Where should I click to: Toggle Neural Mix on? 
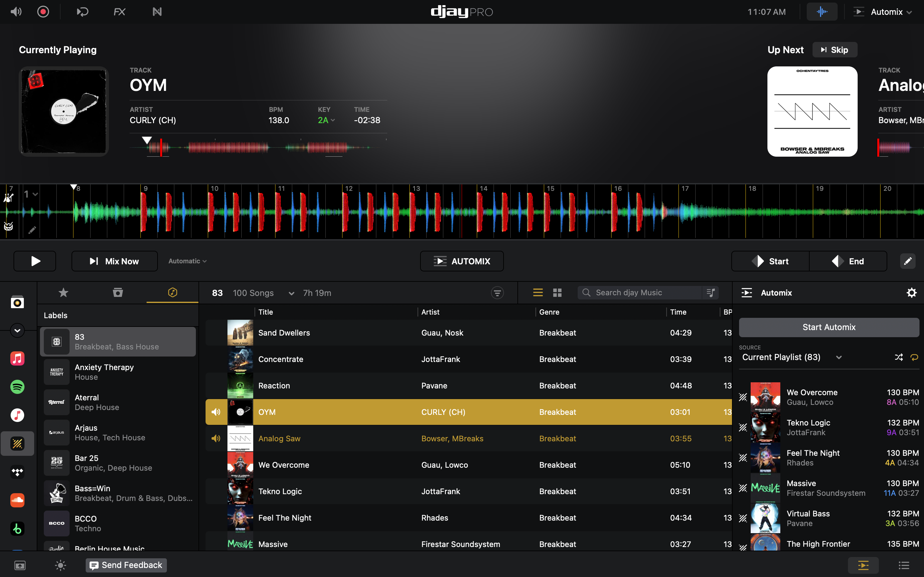tap(156, 12)
